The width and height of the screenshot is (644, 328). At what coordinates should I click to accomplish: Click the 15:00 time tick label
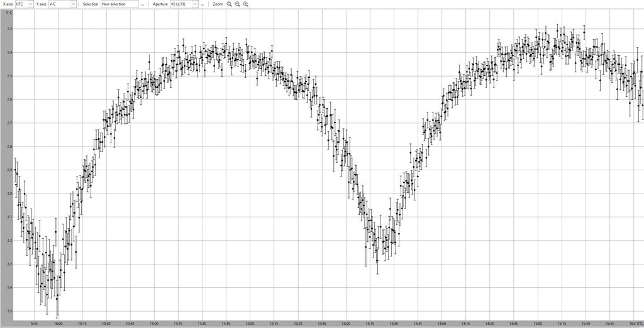point(538,324)
